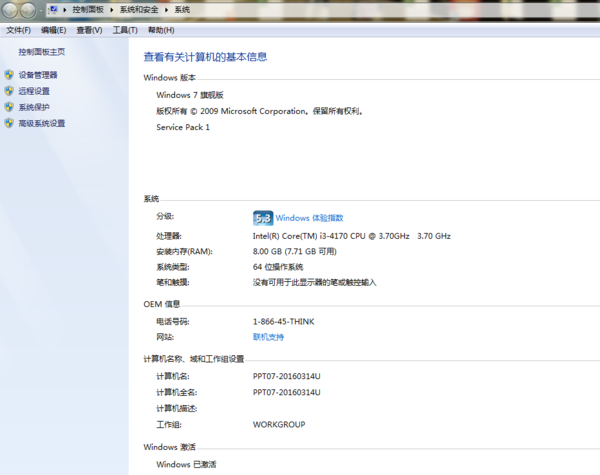Screen dimensions: 600x475
Task: Open the 查看(V) menu
Action: (89, 30)
